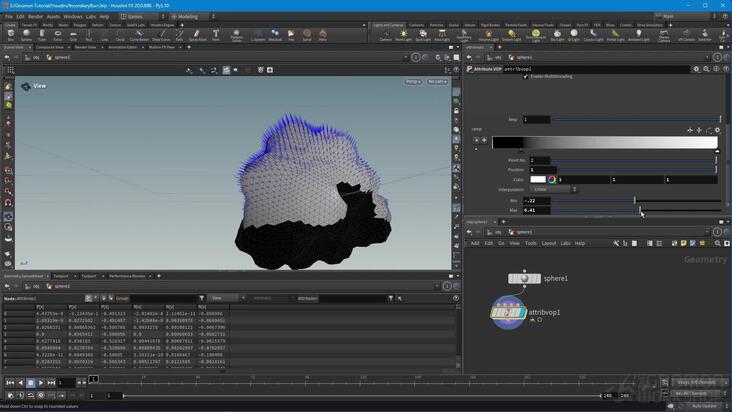
Task: Select the Font shelf tool
Action: [x=216, y=35]
